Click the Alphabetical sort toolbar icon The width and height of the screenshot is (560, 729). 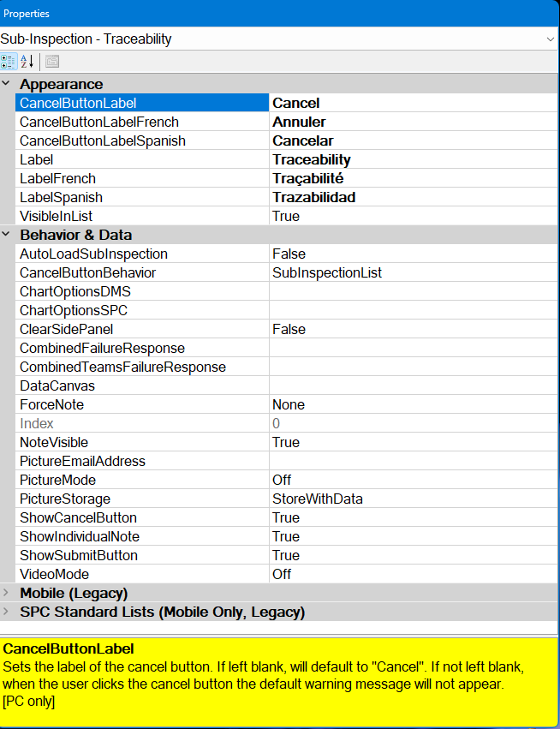(27, 61)
